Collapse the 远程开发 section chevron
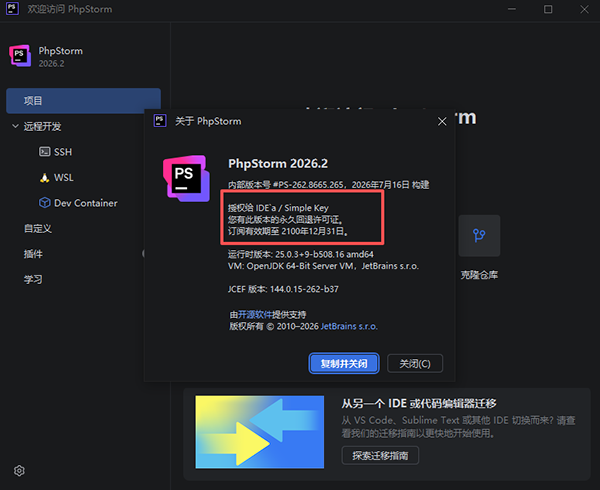600x490 pixels. [15, 126]
